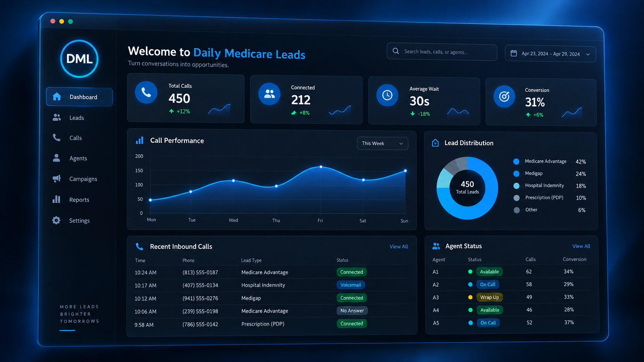Click Prescription (PDP) legend swatch
This screenshot has height=362, width=644.
coord(517,198)
